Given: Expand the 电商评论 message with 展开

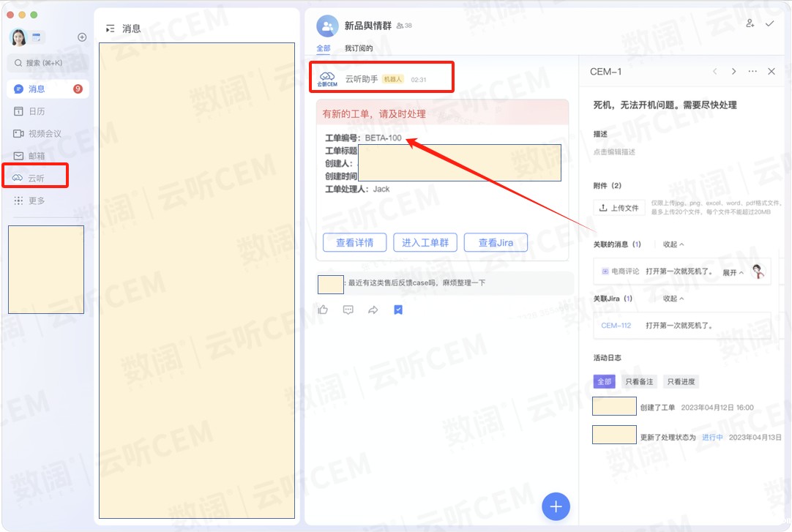Looking at the screenshot, I should (733, 272).
